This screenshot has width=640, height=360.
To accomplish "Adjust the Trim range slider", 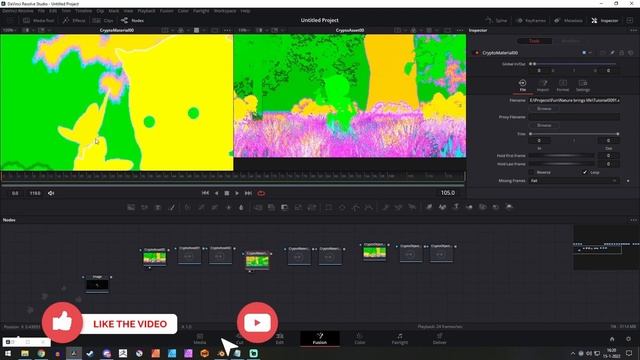I will (574, 134).
